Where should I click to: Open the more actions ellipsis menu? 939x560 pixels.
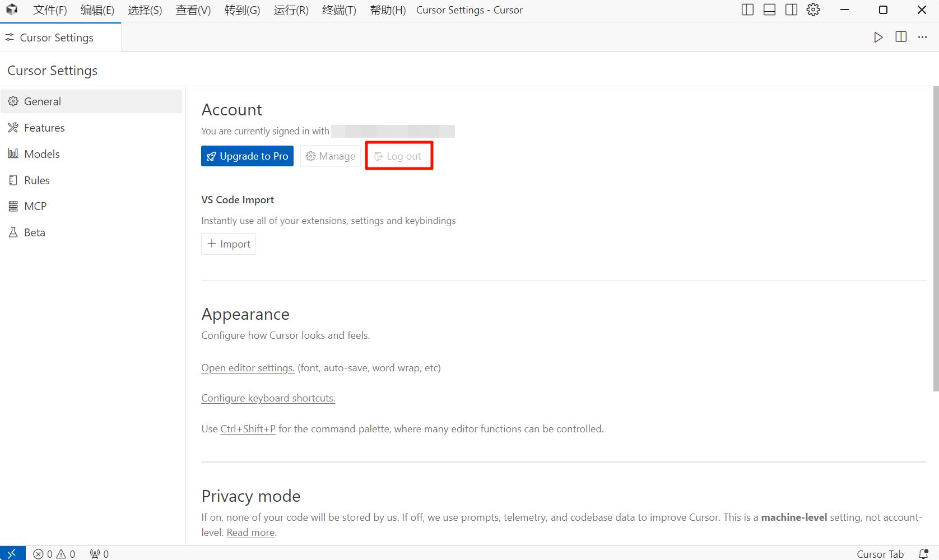(x=922, y=37)
